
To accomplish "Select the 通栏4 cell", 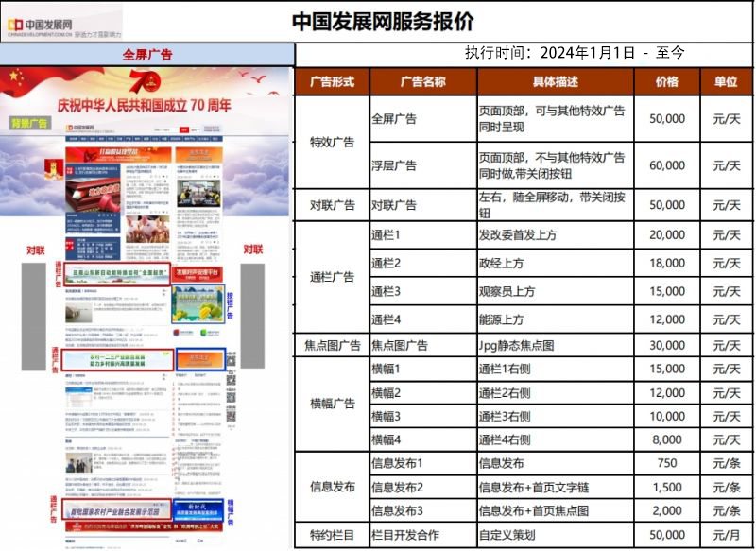I will pyautogui.click(x=423, y=319).
